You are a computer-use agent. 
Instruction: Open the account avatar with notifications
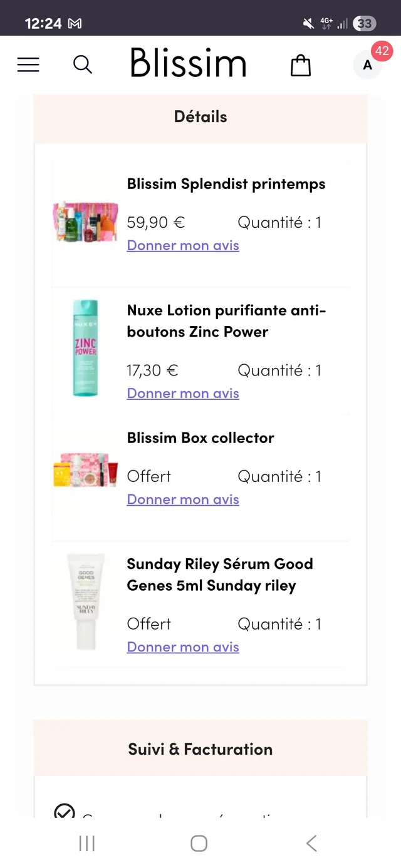coord(368,65)
